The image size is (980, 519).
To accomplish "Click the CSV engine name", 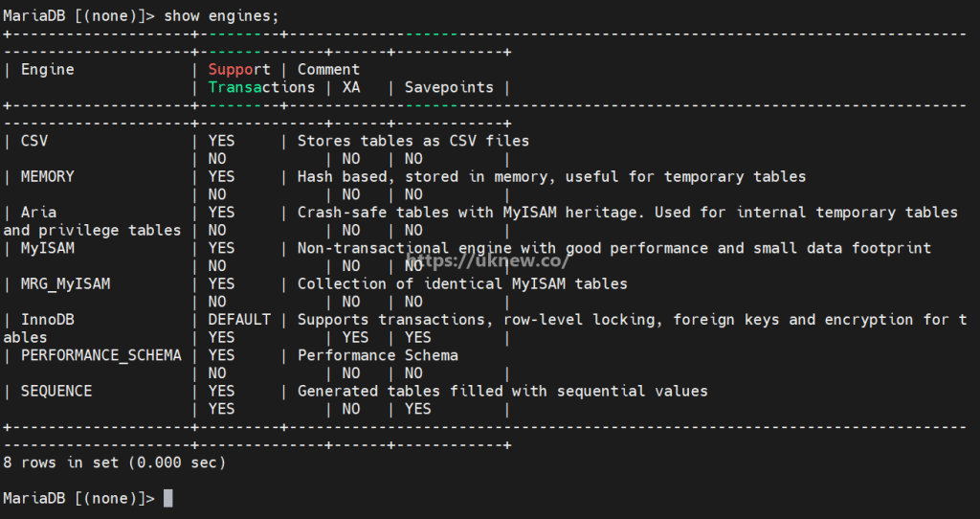I will click(x=34, y=141).
